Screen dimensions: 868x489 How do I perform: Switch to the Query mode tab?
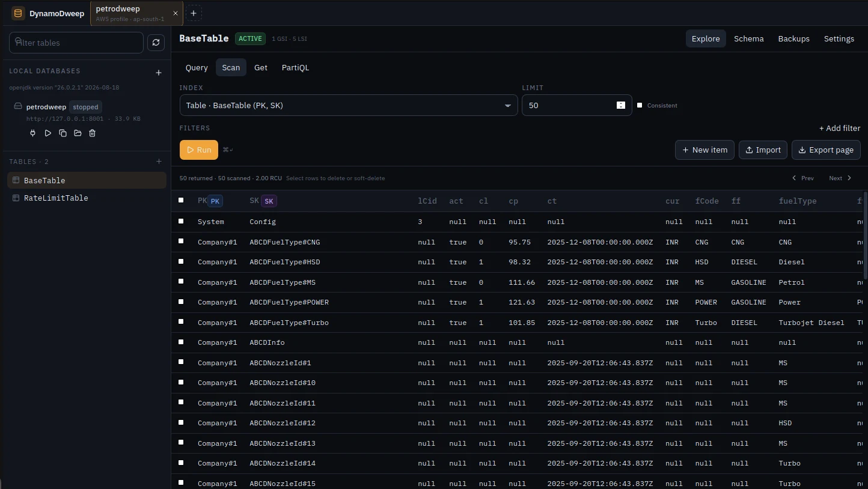[x=197, y=67]
